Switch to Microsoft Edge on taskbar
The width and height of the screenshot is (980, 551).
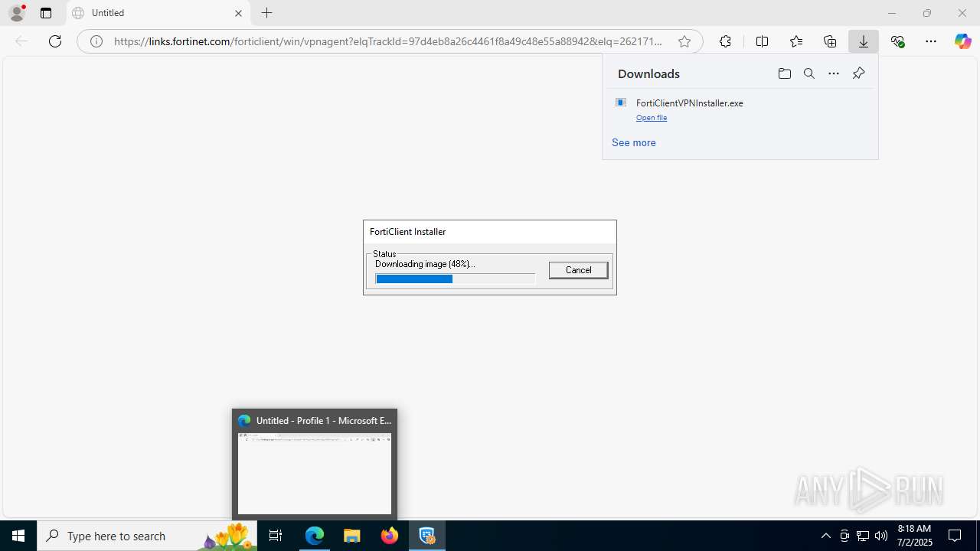point(315,536)
